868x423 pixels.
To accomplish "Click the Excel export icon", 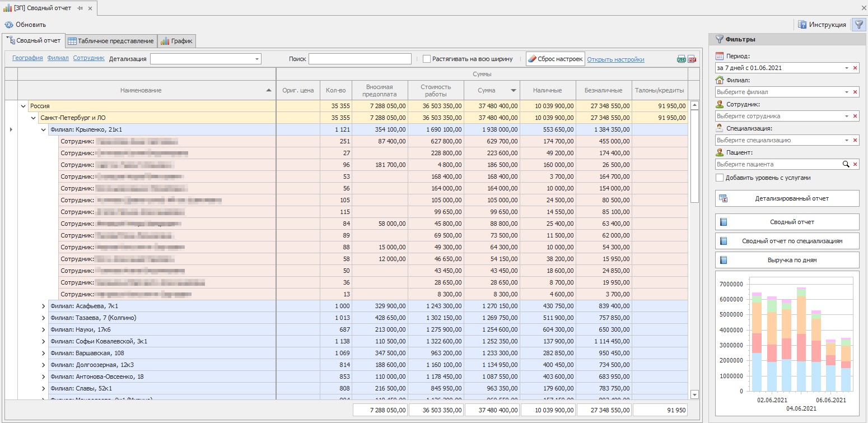I will pos(682,59).
